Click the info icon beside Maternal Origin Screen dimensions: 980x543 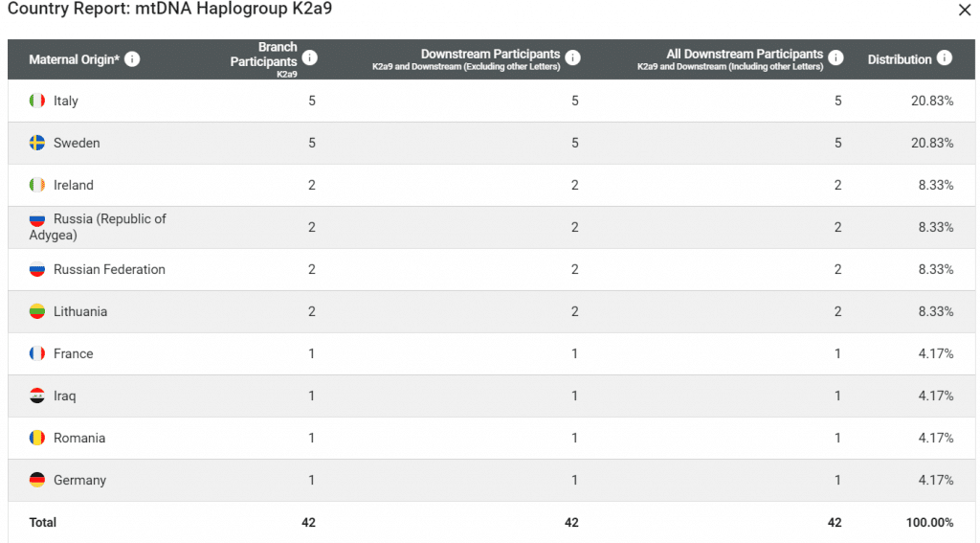click(132, 59)
